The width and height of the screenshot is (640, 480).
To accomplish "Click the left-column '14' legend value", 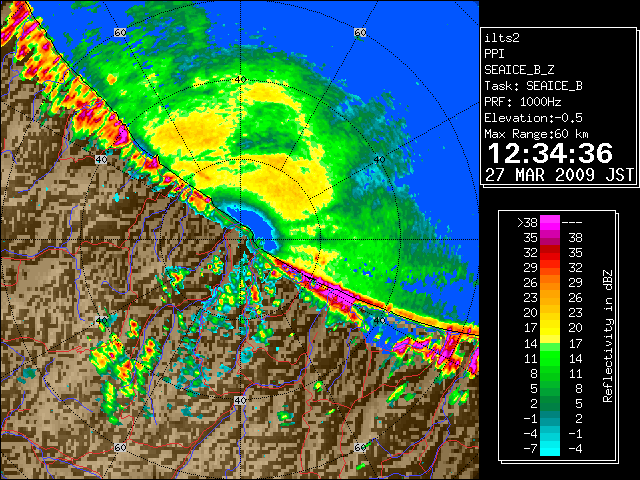I will pos(530,344).
